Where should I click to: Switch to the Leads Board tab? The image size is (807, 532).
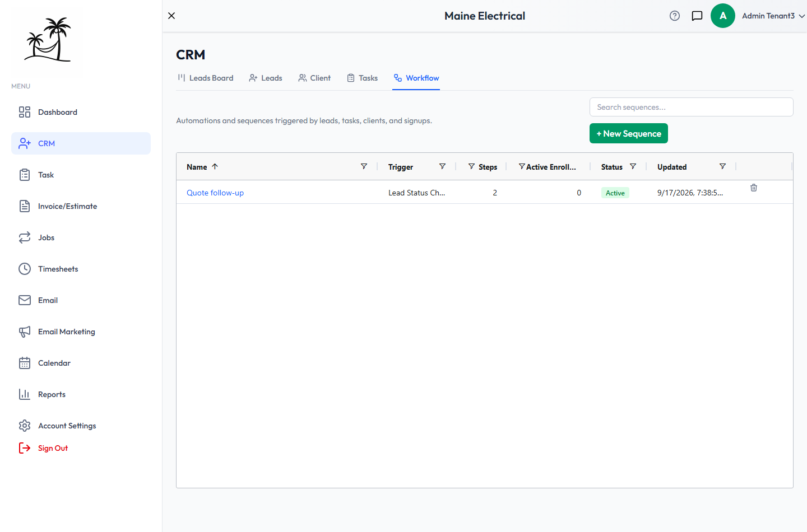[205, 78]
